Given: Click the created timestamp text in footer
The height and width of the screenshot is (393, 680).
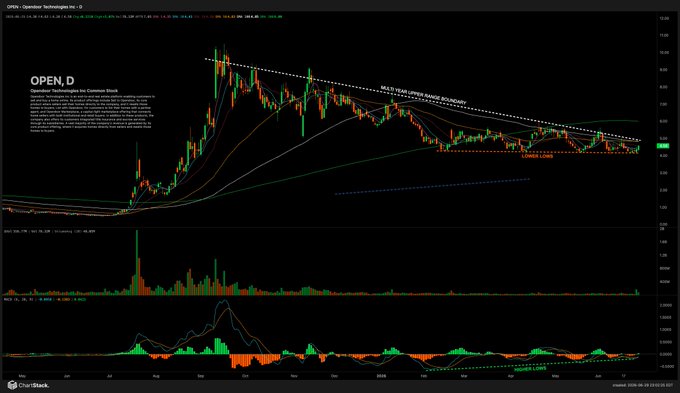Looking at the screenshot, I should [643, 385].
